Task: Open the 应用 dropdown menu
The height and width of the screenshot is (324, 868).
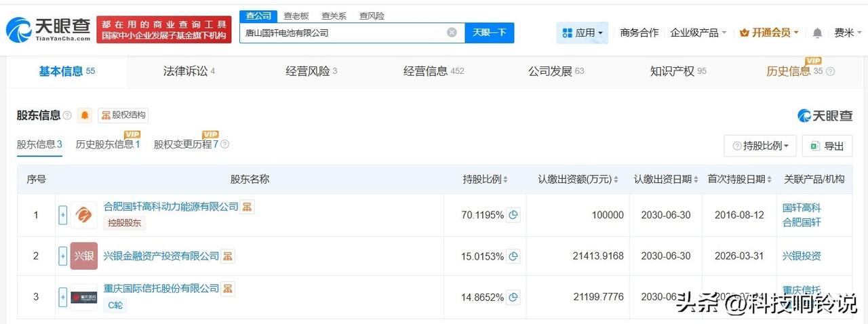Action: pyautogui.click(x=583, y=33)
